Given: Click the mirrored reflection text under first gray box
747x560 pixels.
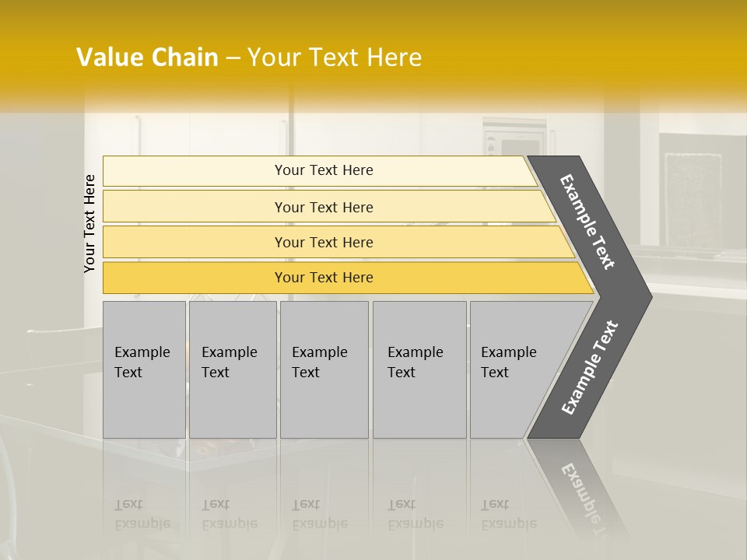Looking at the screenshot, I should pos(142,515).
